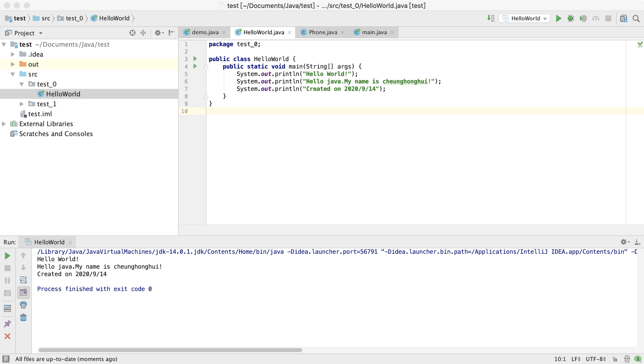Click the src breadcrumb
The width and height of the screenshot is (644, 364).
click(42, 18)
